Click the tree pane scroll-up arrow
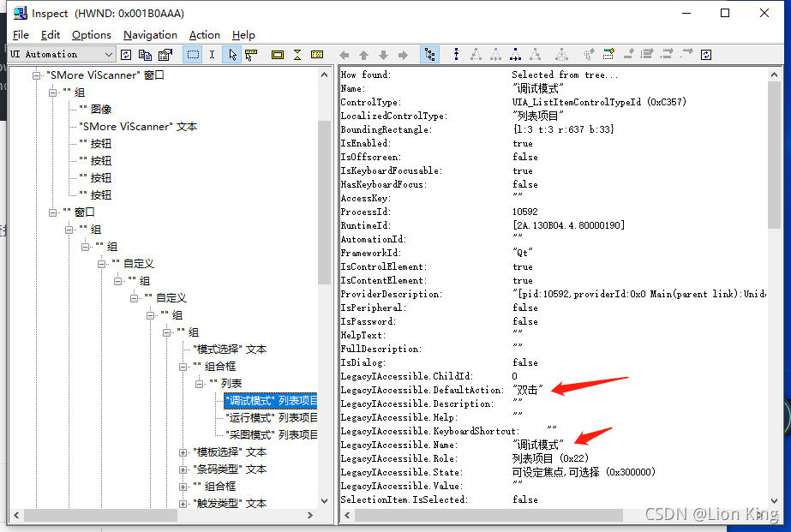 tap(325, 75)
